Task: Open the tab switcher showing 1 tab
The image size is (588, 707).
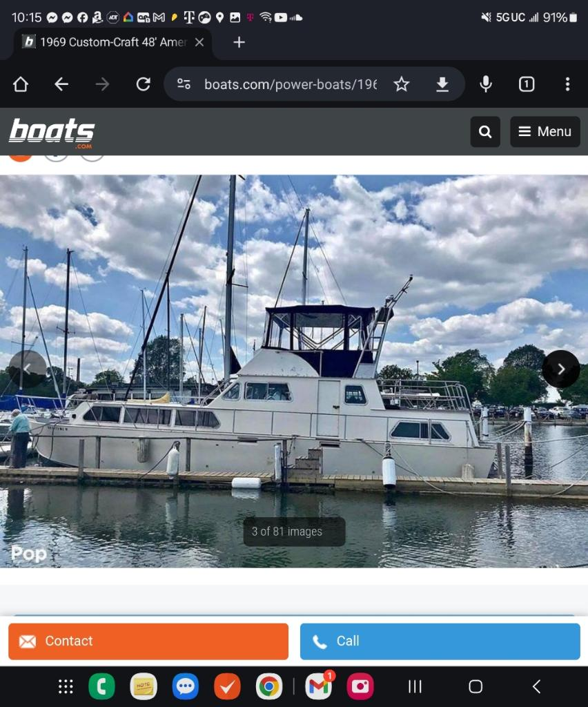Action: point(527,84)
